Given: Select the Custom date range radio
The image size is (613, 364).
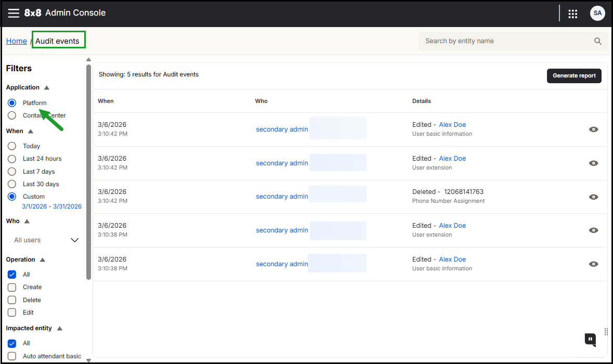Looking at the screenshot, I should 12,196.
